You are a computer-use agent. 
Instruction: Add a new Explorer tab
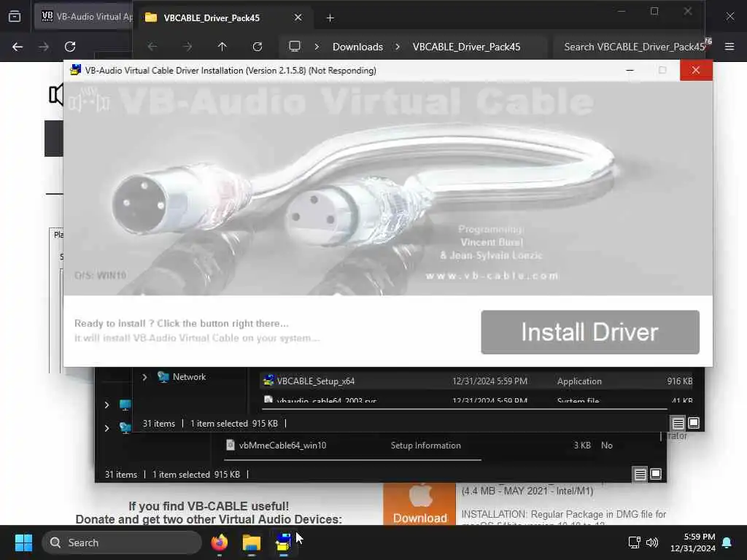tap(330, 18)
